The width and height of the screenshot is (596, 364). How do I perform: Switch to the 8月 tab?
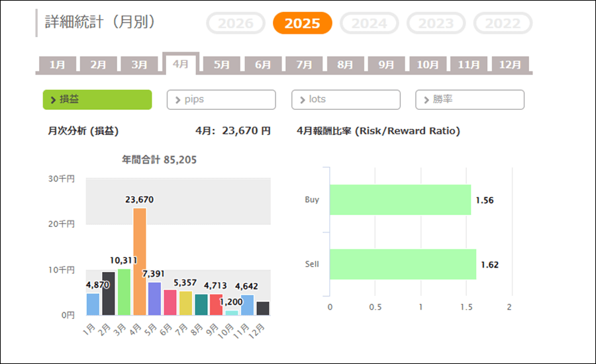pyautogui.click(x=345, y=65)
